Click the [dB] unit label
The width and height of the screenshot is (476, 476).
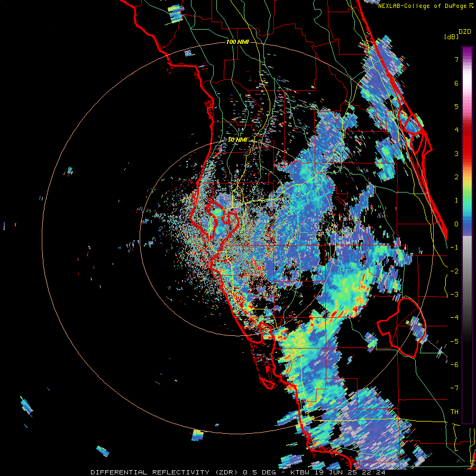[x=452, y=36]
